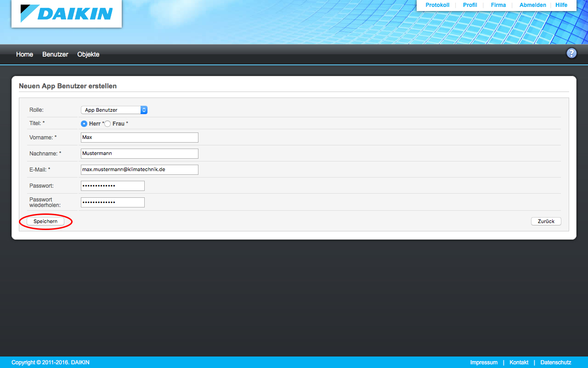Open the Hilfe link
588x368 pixels.
561,5
